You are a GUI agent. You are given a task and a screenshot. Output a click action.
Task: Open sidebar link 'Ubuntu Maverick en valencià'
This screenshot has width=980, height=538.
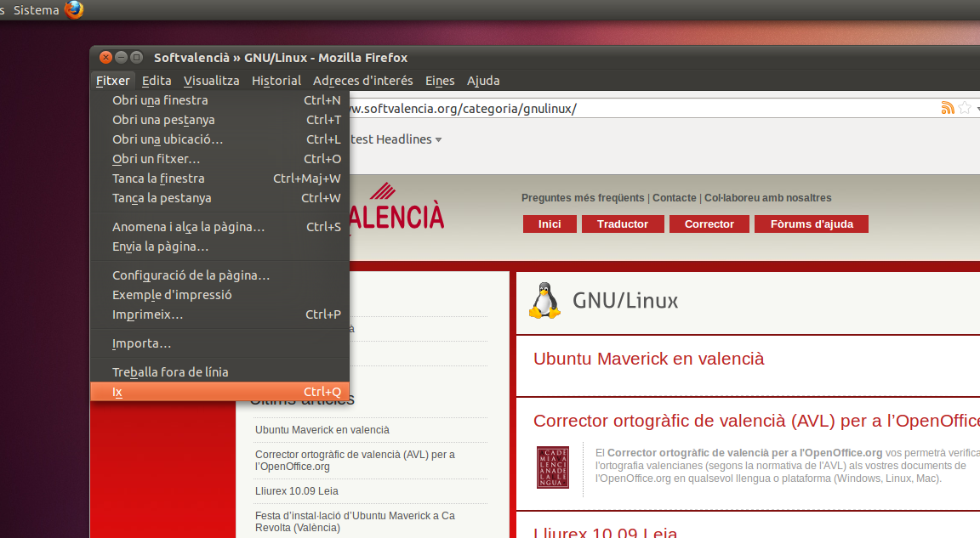click(x=322, y=430)
